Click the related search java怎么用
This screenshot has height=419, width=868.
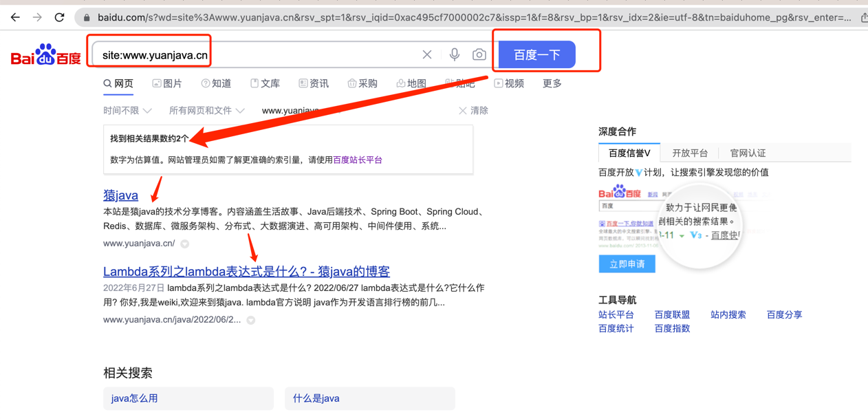[x=188, y=398]
